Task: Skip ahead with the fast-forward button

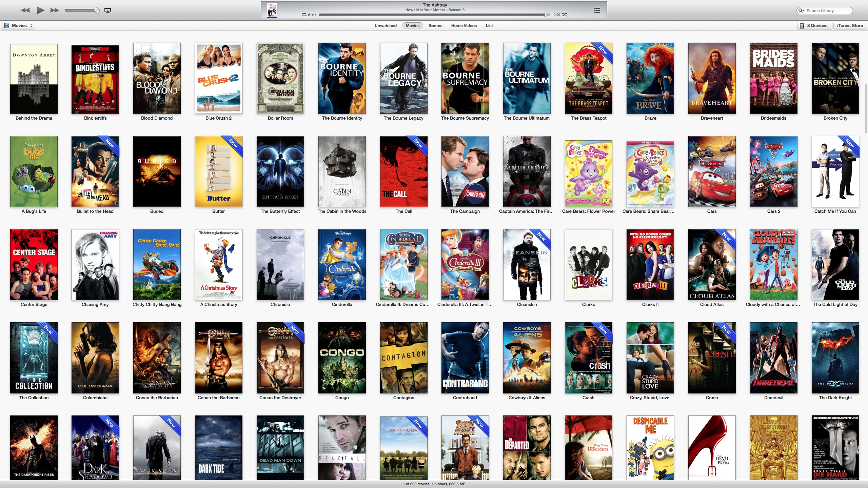Action: pyautogui.click(x=54, y=11)
